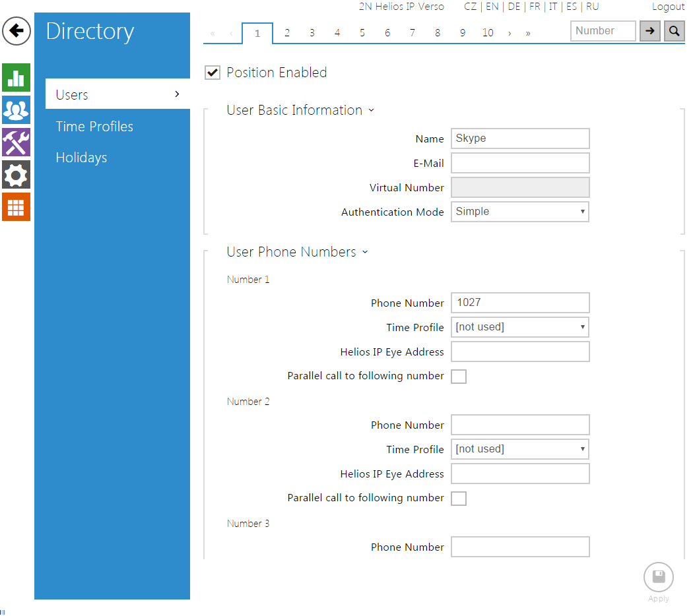Click the Apply save icon
The height and width of the screenshot is (616, 695).
tap(658, 578)
